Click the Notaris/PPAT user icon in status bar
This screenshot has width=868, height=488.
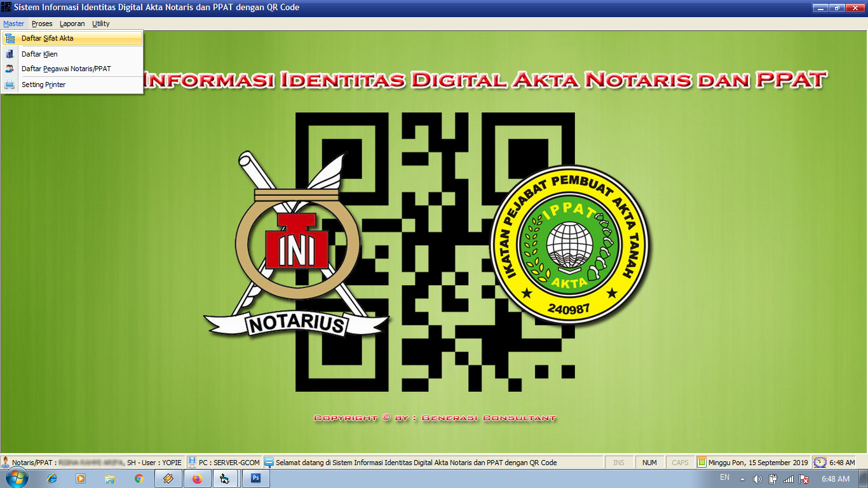pos(6,463)
